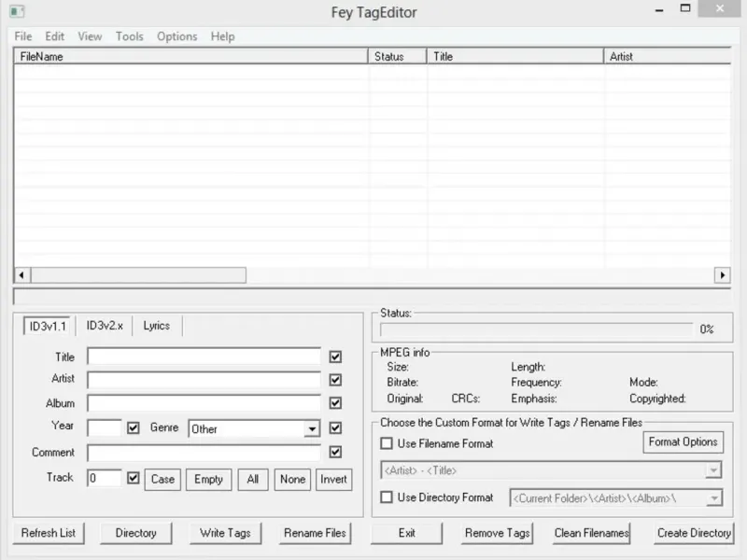Click the Title column header
This screenshot has width=747, height=560.
coord(515,56)
